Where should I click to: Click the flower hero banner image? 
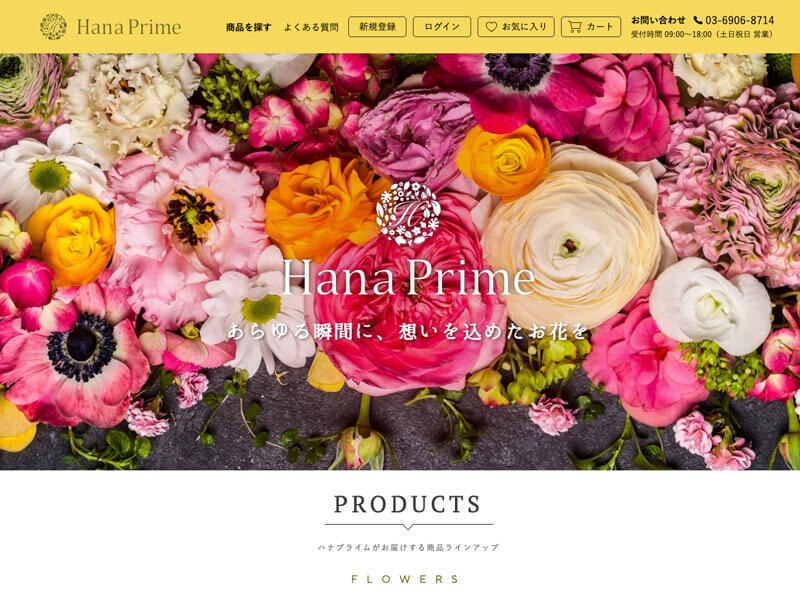(x=400, y=261)
